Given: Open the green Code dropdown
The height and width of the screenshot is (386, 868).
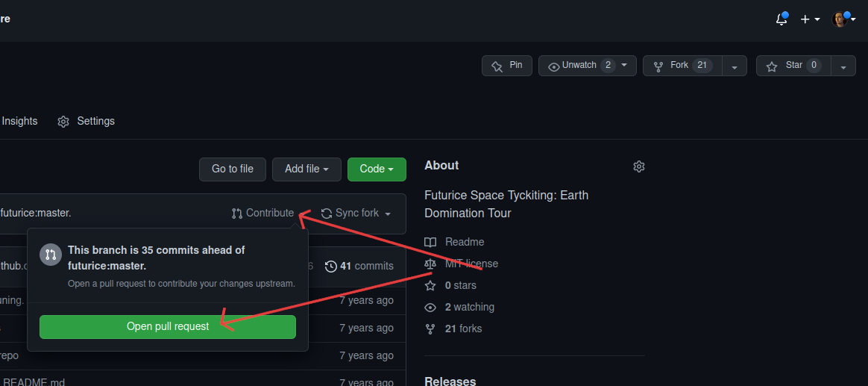Looking at the screenshot, I should [x=377, y=169].
